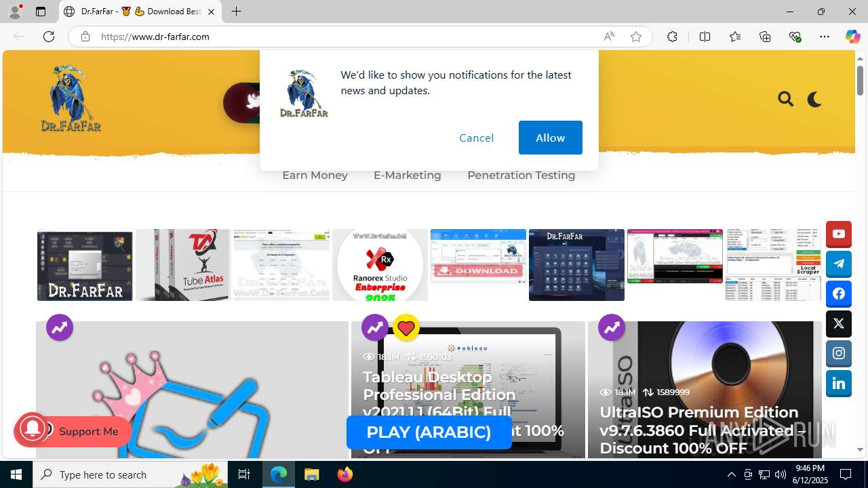Allow notifications from Dr.FarFar
The width and height of the screenshot is (868, 488).
pos(550,138)
